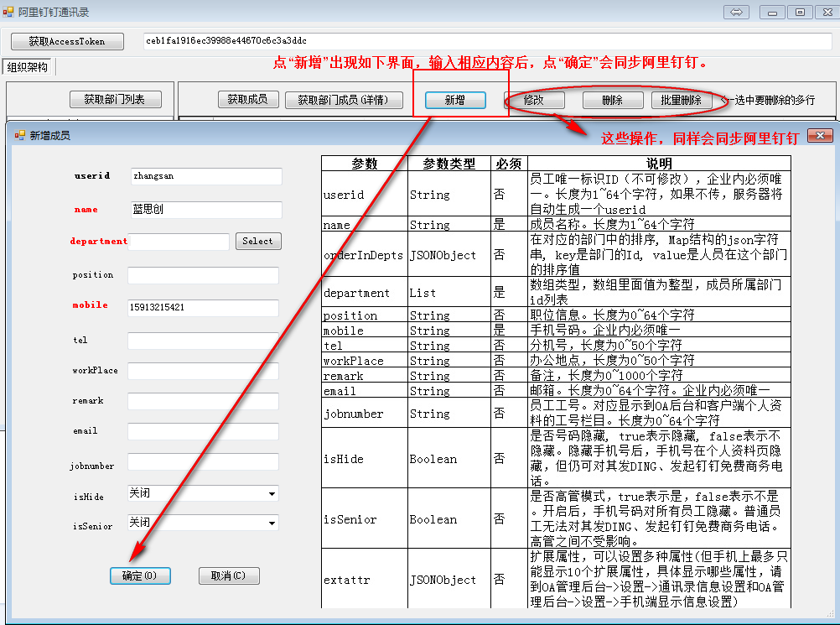The height and width of the screenshot is (625, 840).
Task: Close the 新增成员 dialog
Action: point(819,135)
